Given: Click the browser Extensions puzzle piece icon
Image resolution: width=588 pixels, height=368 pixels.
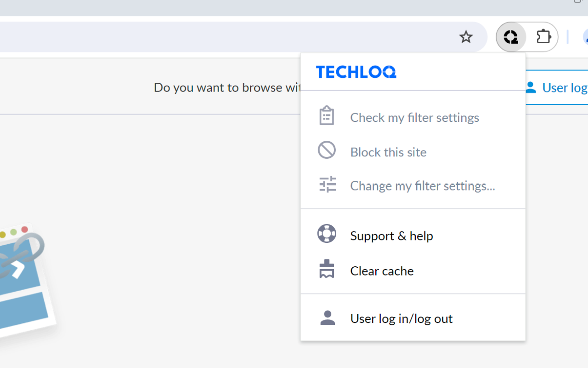Looking at the screenshot, I should pos(543,37).
